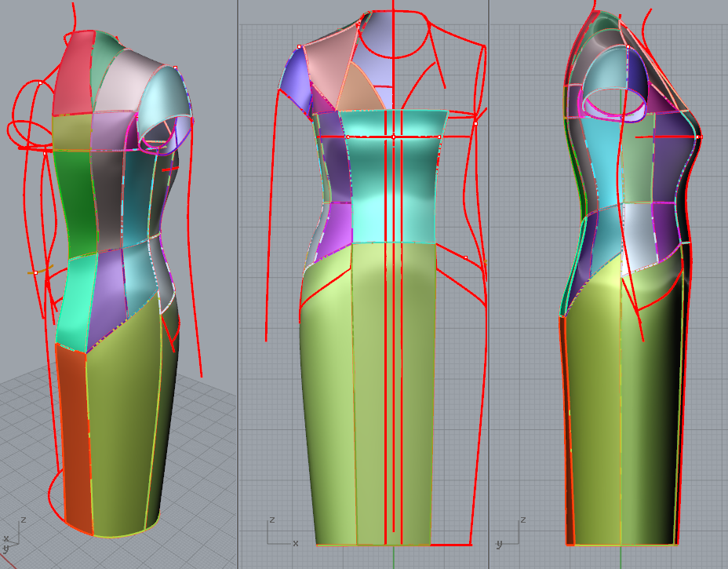The height and width of the screenshot is (569, 728).
Task: Select the red arm outline curve in front view
Action: coord(272,196)
